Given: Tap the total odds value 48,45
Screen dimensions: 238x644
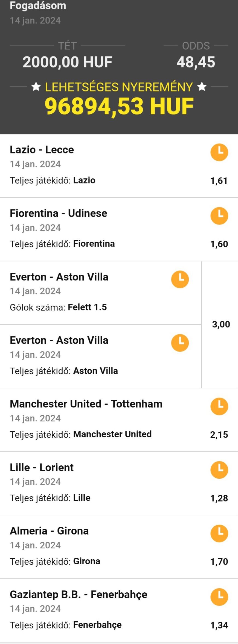Looking at the screenshot, I should [196, 62].
